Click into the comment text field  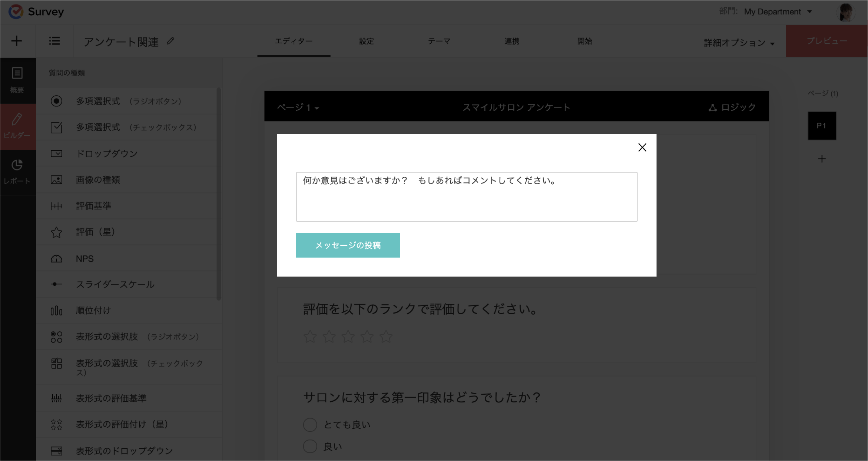click(466, 197)
